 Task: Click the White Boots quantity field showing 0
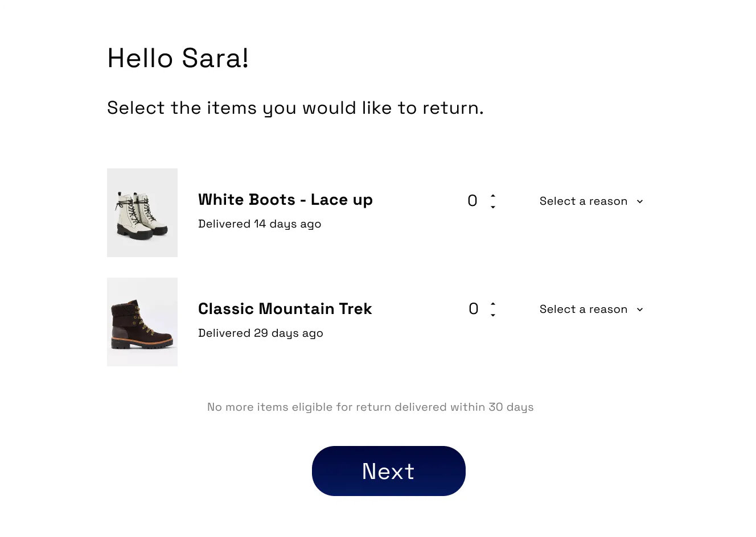point(472,200)
